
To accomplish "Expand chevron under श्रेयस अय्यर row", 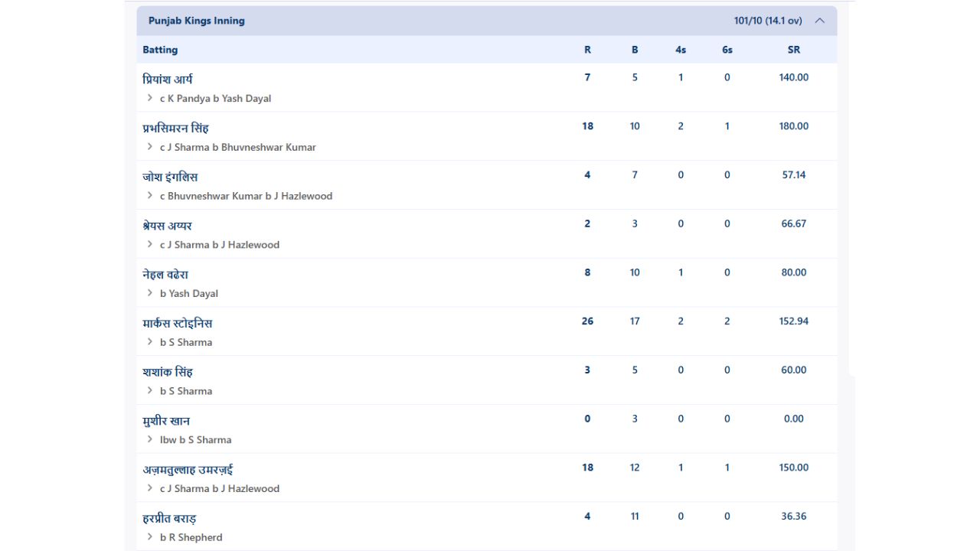I will [150, 245].
